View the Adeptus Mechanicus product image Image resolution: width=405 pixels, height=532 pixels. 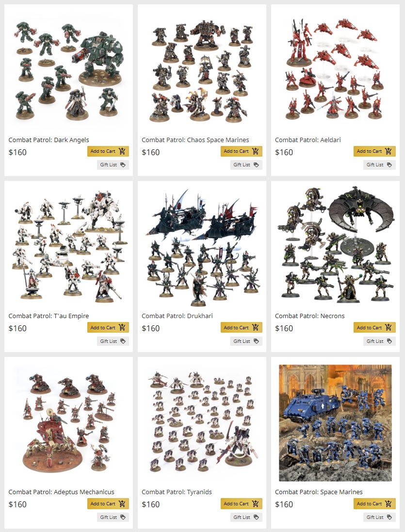point(69,422)
